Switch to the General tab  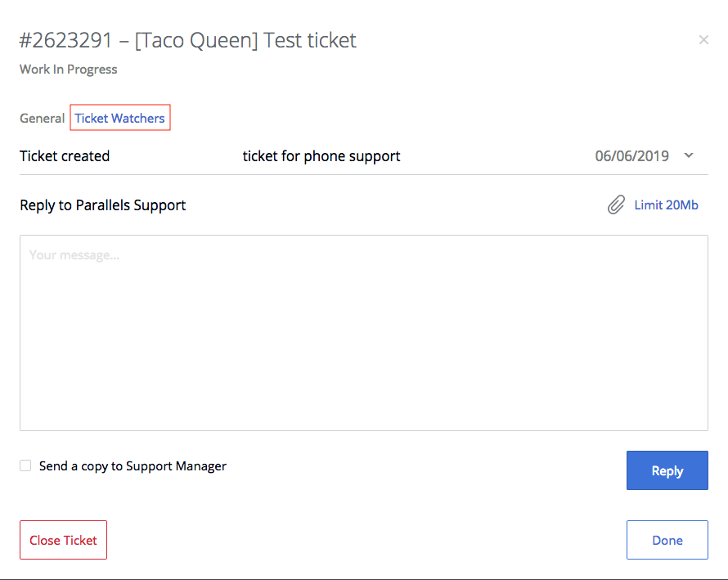click(x=42, y=118)
